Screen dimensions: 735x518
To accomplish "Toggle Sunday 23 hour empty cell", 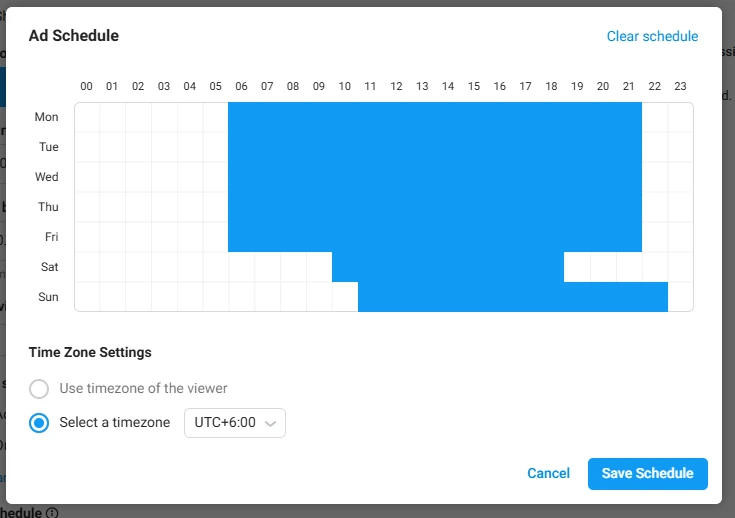I will coord(681,297).
